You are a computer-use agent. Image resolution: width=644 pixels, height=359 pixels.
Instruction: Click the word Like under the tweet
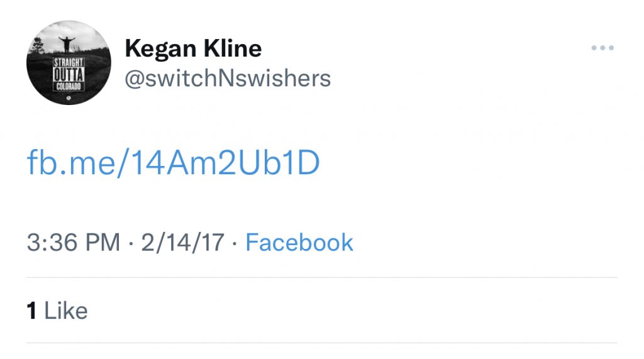tap(66, 311)
